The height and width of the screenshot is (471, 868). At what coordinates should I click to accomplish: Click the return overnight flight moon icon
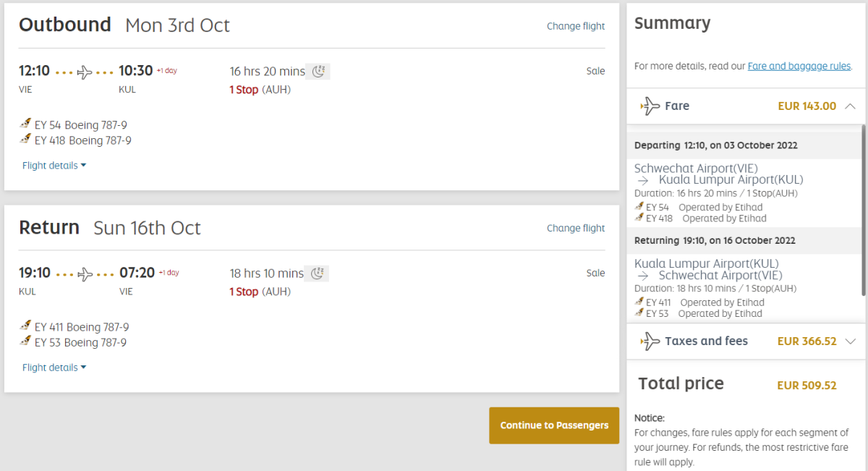click(x=317, y=273)
